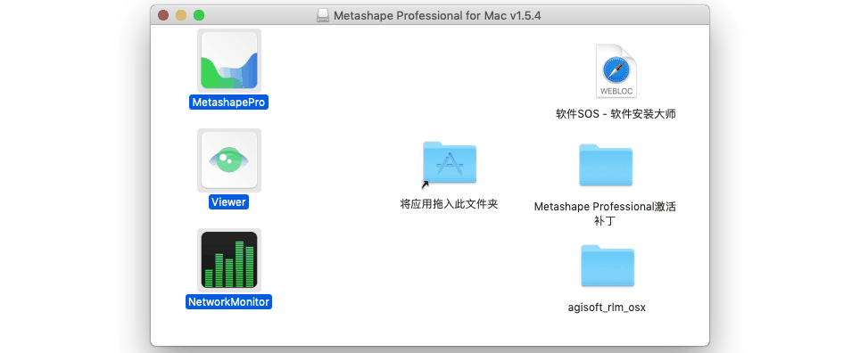Click the Viewer name label
868x353 pixels.
pyautogui.click(x=228, y=202)
